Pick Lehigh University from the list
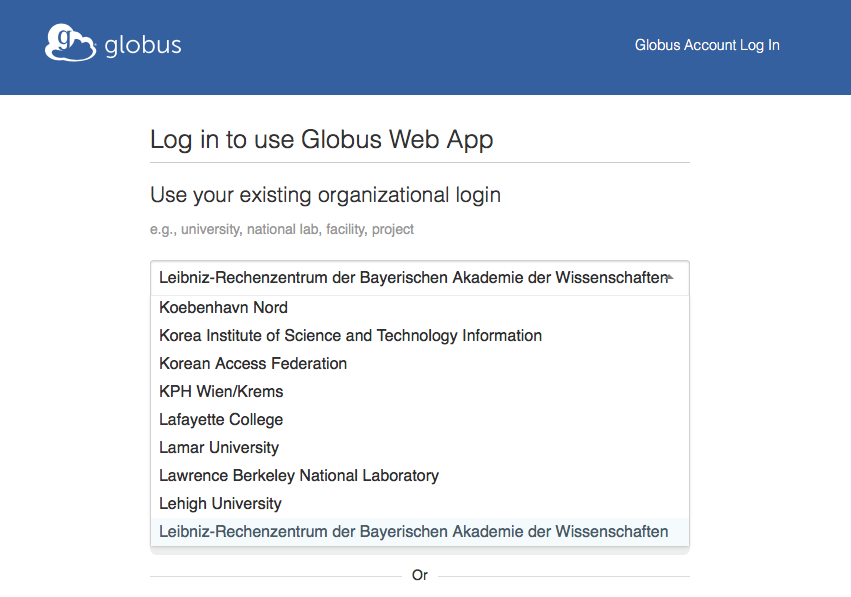The image size is (851, 597). point(220,504)
